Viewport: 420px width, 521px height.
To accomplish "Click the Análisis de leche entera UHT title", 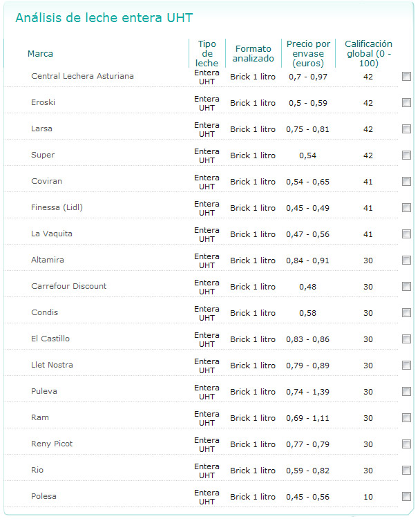I will coord(104,18).
